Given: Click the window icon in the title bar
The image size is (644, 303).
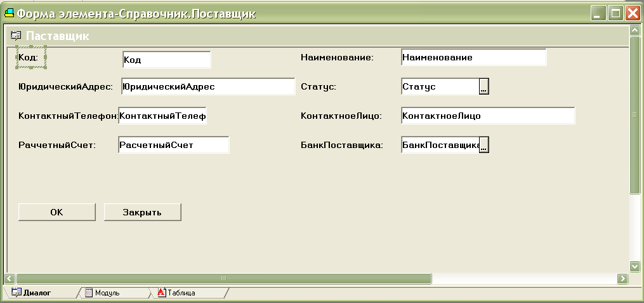Looking at the screenshot, I should [9, 13].
